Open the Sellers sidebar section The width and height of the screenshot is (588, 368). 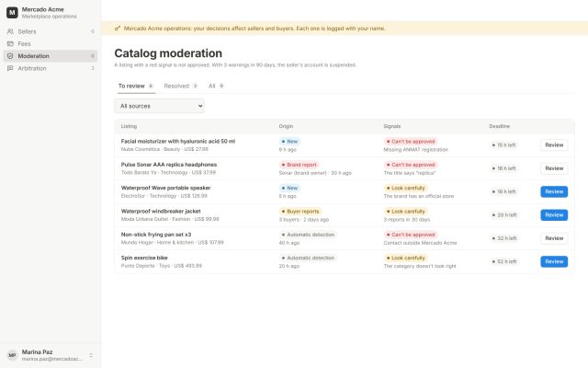[51, 31]
